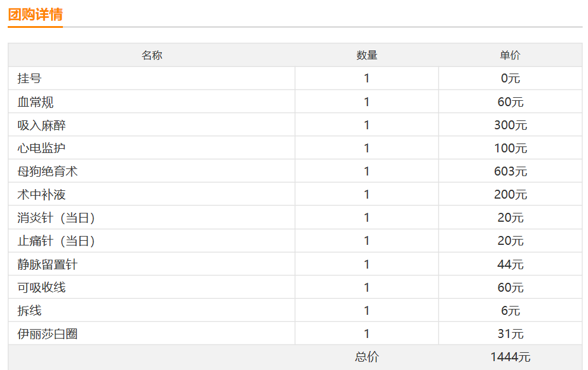The height and width of the screenshot is (370, 588).
Task: Click the 名称 column header
Action: pyautogui.click(x=152, y=56)
